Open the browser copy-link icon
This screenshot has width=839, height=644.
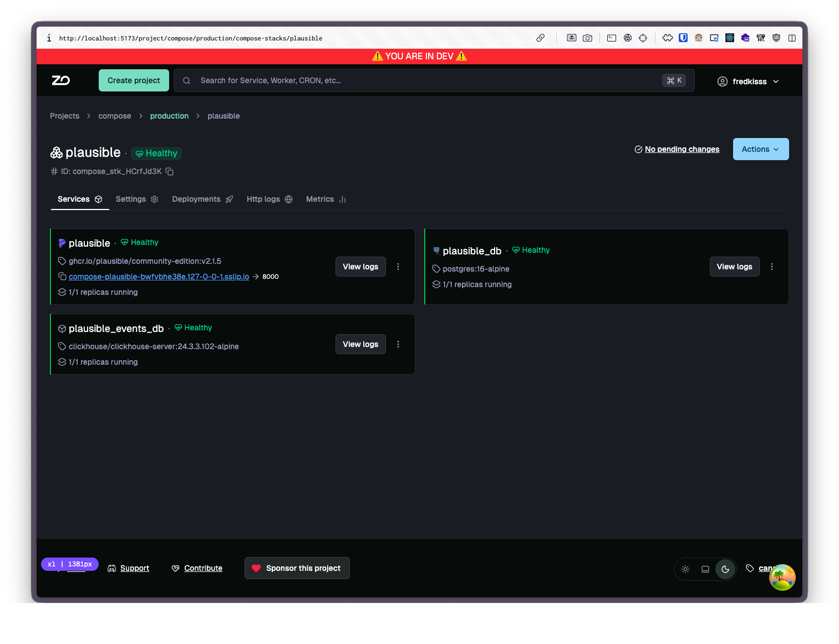coord(540,38)
